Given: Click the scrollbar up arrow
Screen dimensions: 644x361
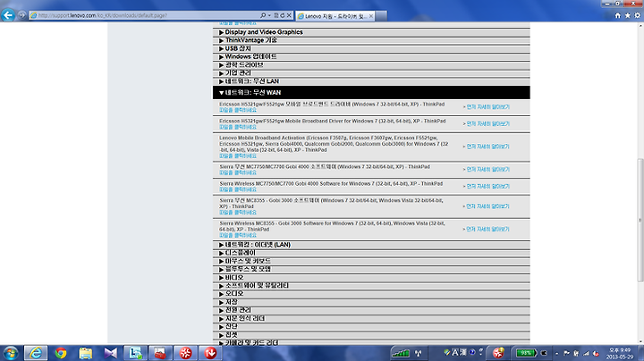Looking at the screenshot, I should click(640, 25).
